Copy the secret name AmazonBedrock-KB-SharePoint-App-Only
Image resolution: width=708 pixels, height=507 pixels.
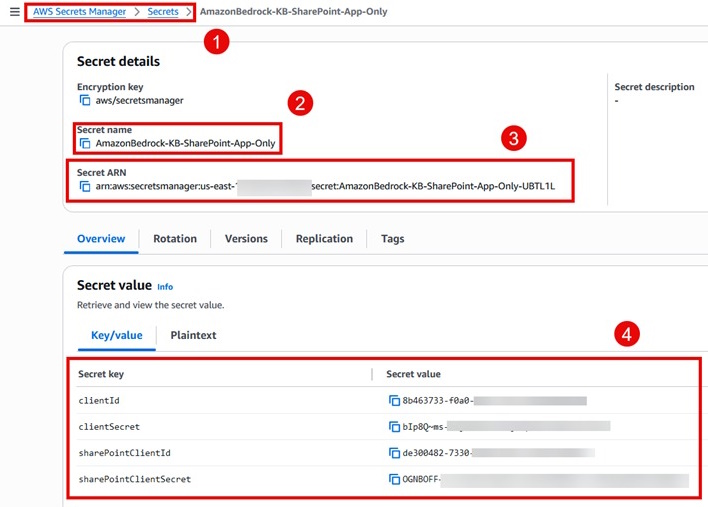pyautogui.click(x=85, y=143)
